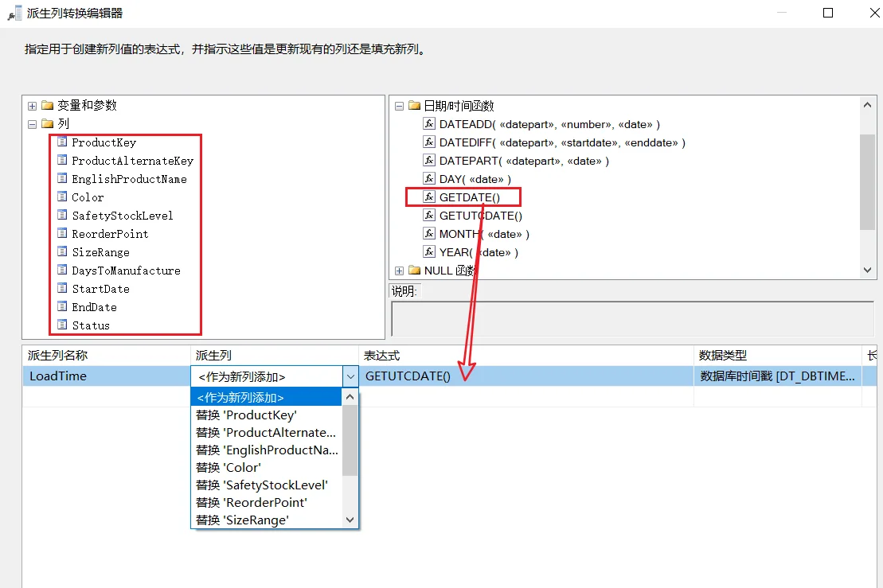Click the 派生列名称 column header
The width and height of the screenshot is (883, 588).
click(107, 356)
